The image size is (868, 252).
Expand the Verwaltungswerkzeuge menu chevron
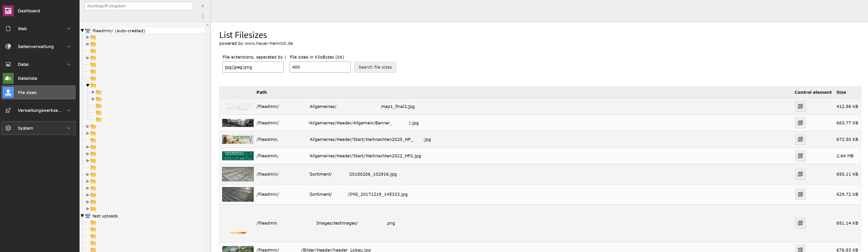tap(69, 110)
